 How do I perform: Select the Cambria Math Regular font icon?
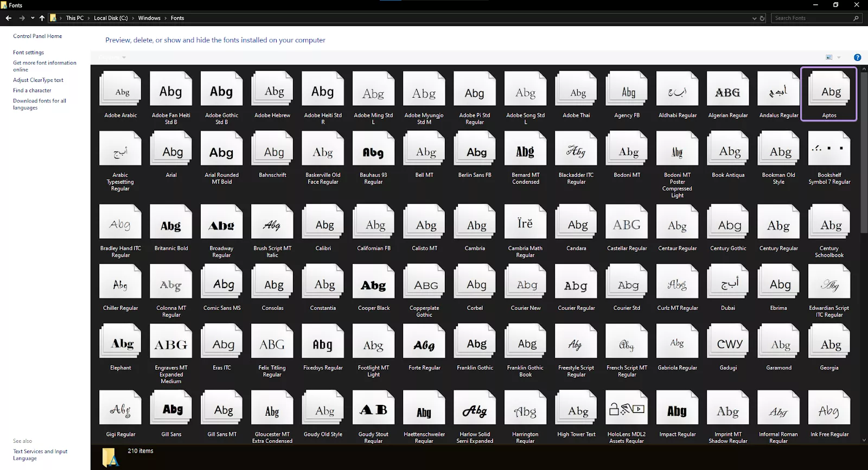525,221
